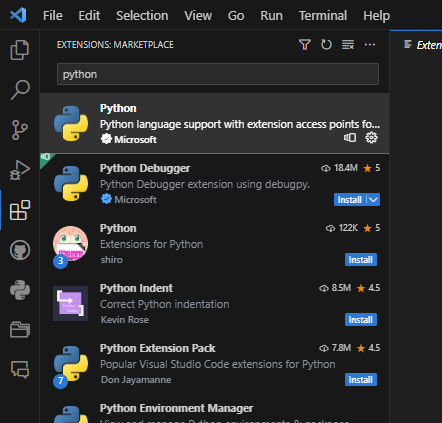Viewport: 442px width, 423px height.
Task: Open the Edit menu
Action: point(89,15)
